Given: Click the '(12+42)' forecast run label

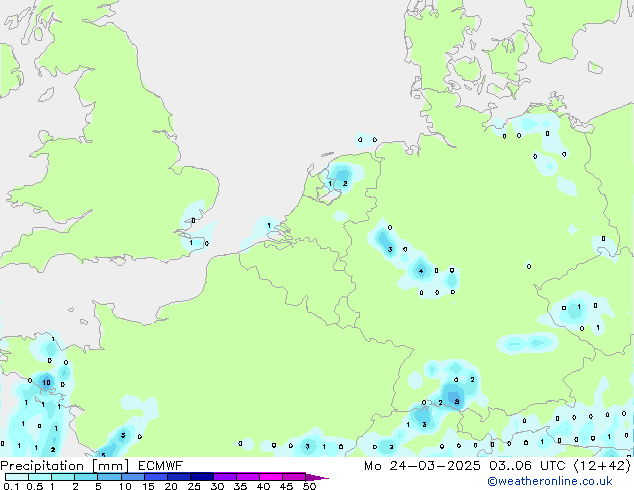Looking at the screenshot, I should 602,466.
